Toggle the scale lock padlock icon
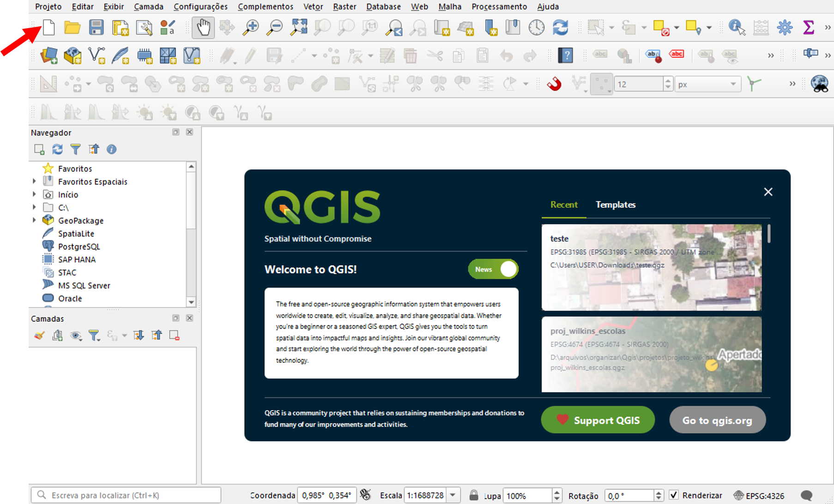Screen dimensions: 834x504 pos(473,495)
